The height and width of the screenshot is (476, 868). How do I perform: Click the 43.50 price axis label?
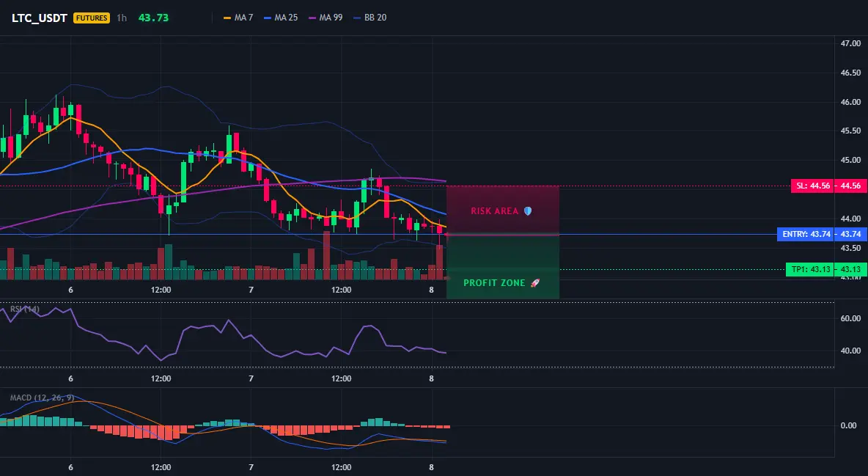pyautogui.click(x=850, y=248)
